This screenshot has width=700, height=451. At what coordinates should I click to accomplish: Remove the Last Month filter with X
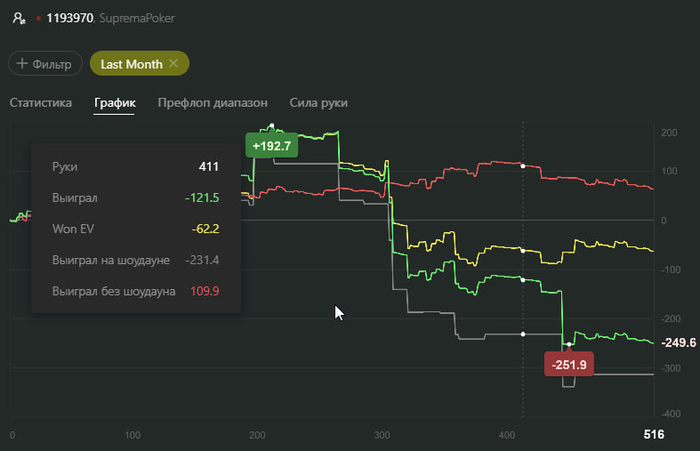(x=173, y=64)
